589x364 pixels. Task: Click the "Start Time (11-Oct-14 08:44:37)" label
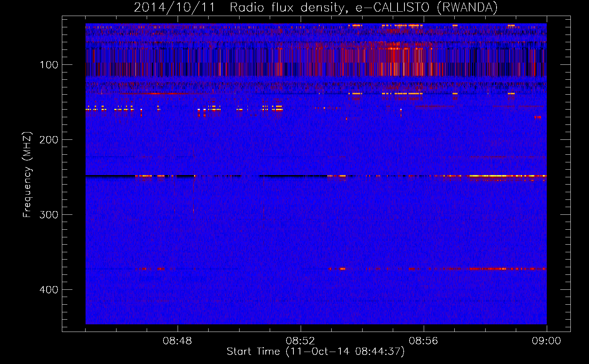316,352
